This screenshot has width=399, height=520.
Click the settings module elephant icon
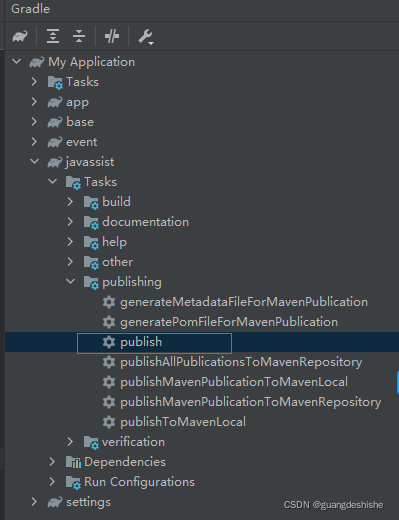tap(55, 502)
